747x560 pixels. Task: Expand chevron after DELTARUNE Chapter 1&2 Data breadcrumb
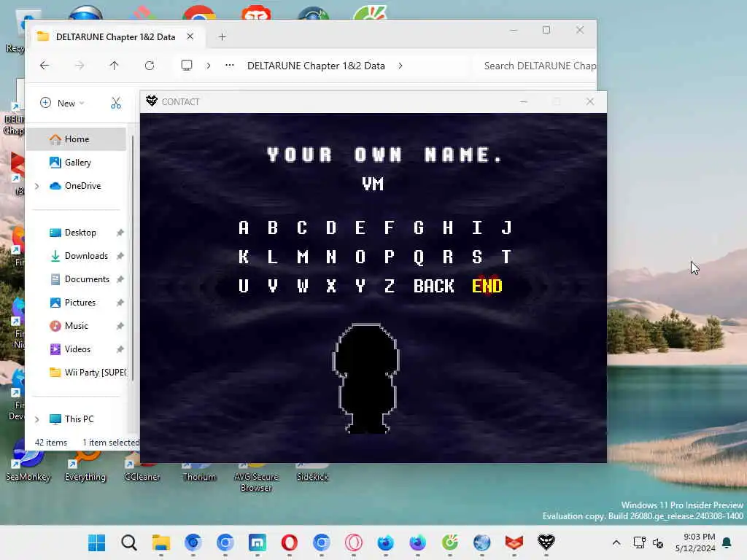point(400,66)
